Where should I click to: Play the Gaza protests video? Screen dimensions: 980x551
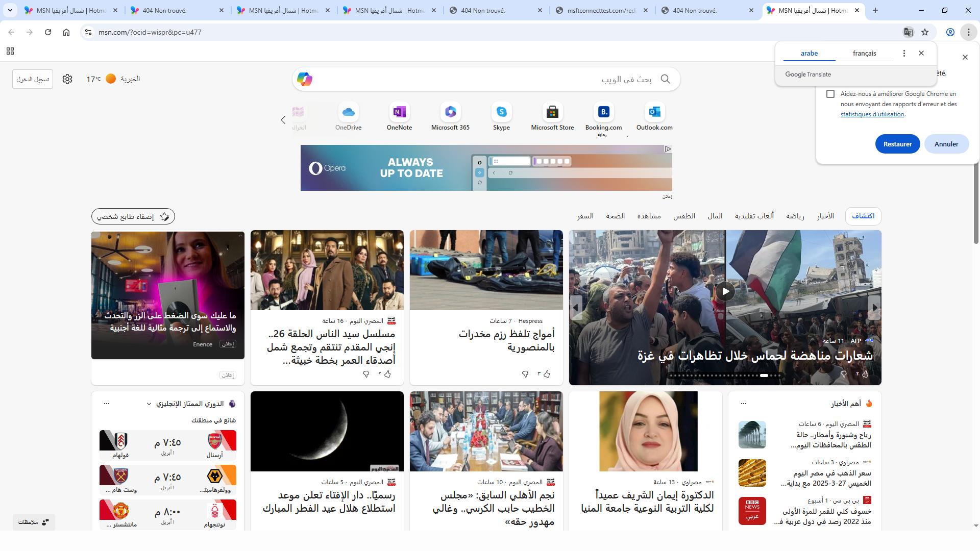(725, 291)
